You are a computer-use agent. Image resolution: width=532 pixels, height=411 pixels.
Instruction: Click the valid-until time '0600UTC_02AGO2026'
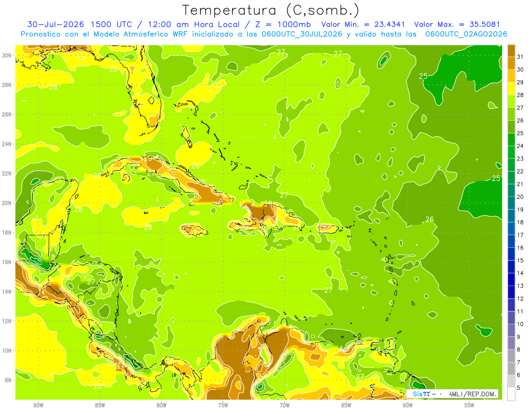[466, 34]
